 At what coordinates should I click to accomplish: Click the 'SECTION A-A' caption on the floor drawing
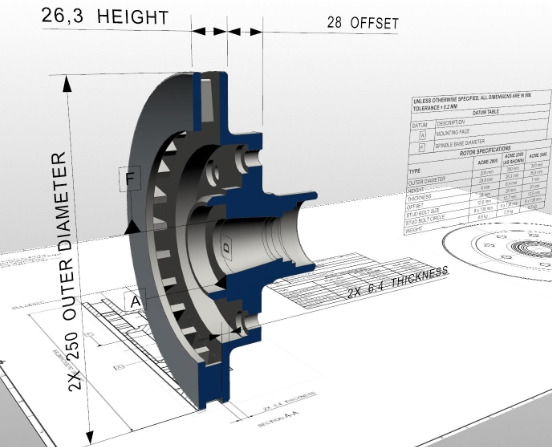point(278,419)
